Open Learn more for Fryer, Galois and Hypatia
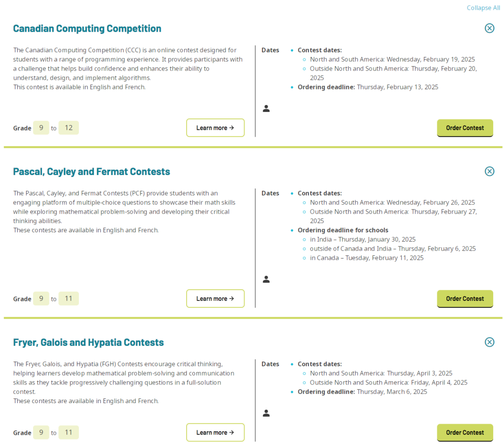The height and width of the screenshot is (447, 504). point(215,433)
